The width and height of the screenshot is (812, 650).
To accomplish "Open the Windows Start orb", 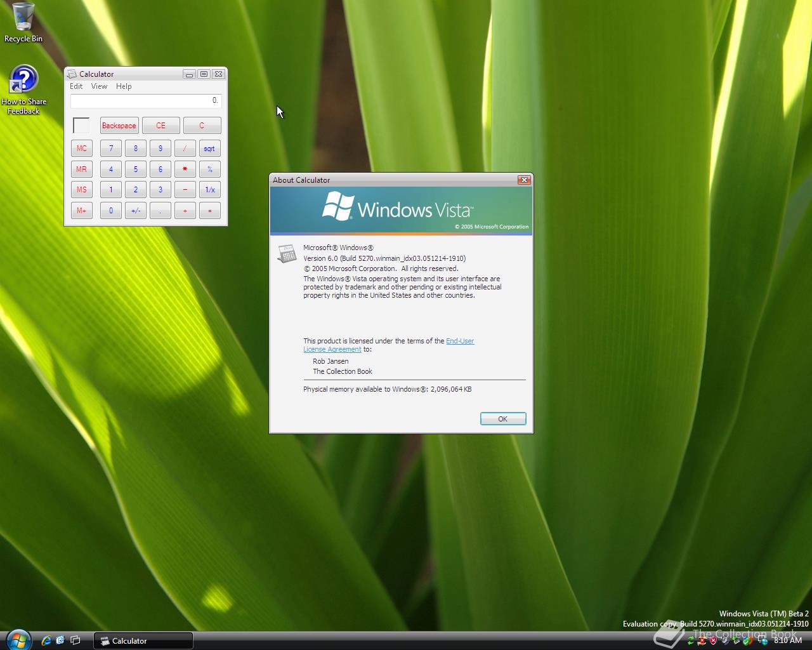I will tap(18, 640).
